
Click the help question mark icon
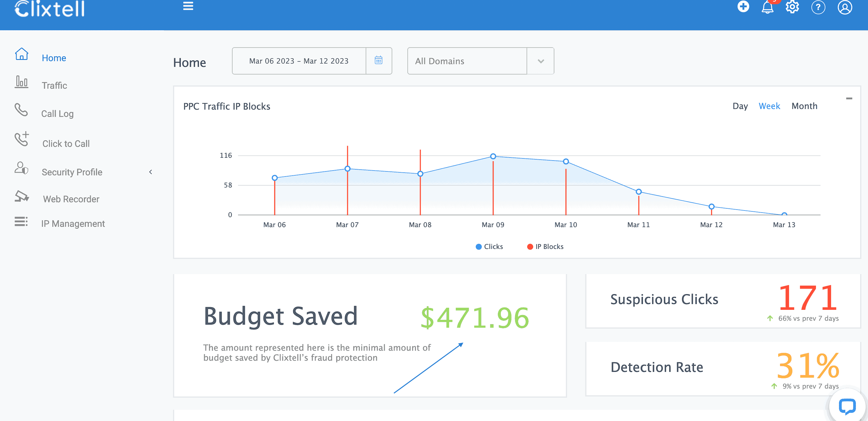tap(818, 7)
